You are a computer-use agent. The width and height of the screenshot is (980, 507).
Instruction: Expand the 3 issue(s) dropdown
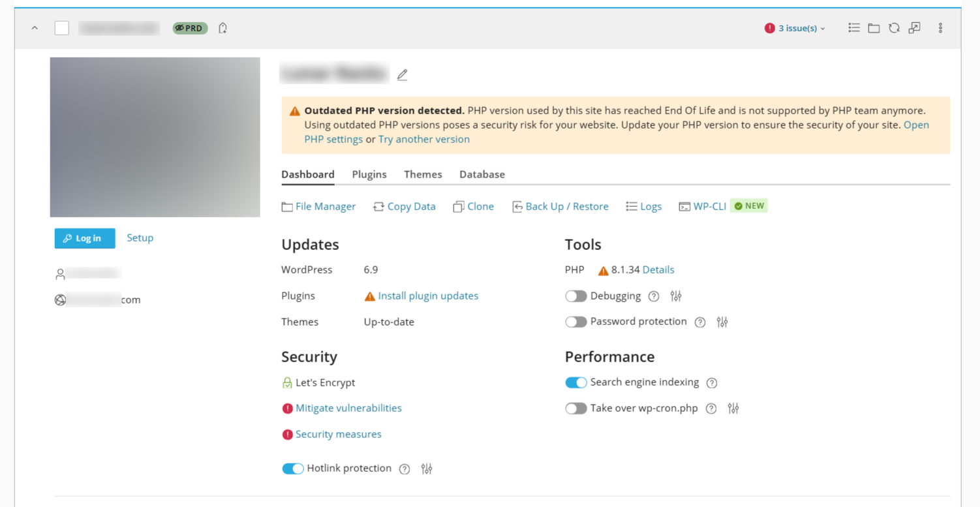pos(795,28)
